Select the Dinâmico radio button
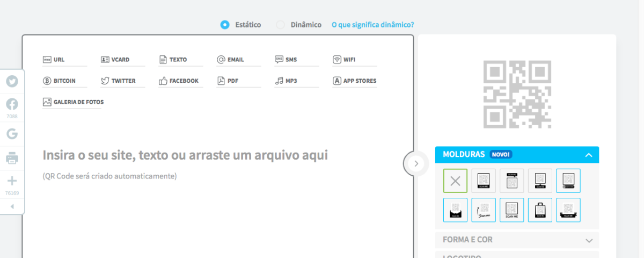The width and height of the screenshot is (644, 258). (x=280, y=25)
